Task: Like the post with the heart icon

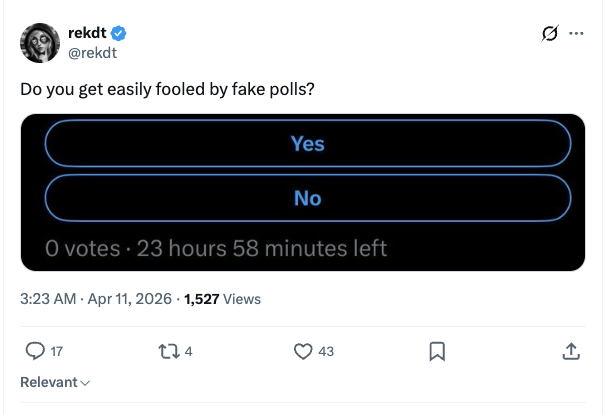Action: point(303,351)
